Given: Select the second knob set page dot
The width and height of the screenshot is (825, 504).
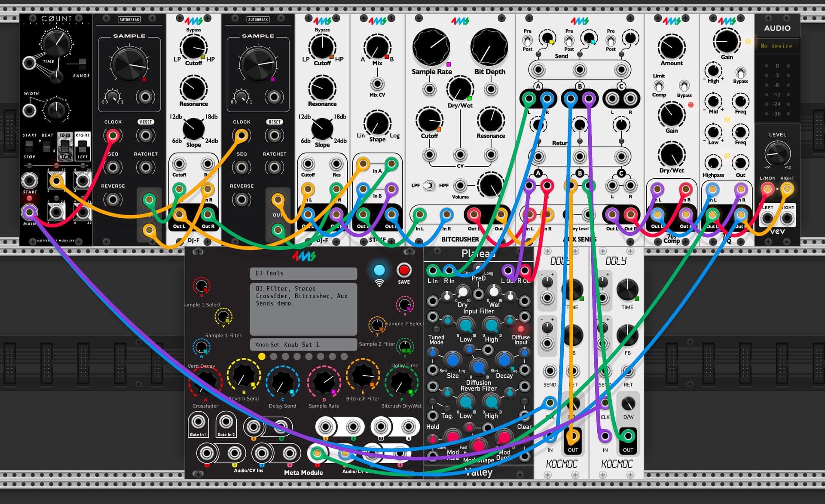Looking at the screenshot, I should tap(274, 357).
